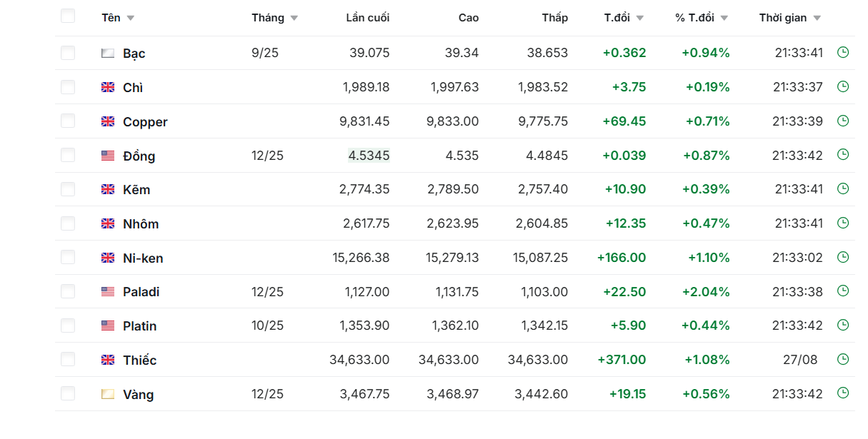Click the highlighted 4.5345 last price cell

(x=369, y=156)
